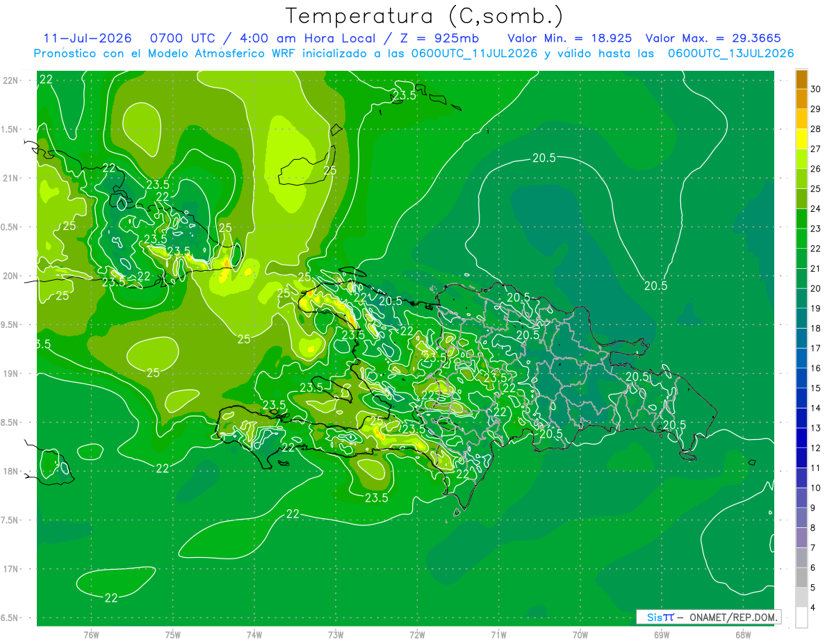834x644 pixels.
Task: Click the 11-Jul-2026 date label
Action: tap(88, 38)
